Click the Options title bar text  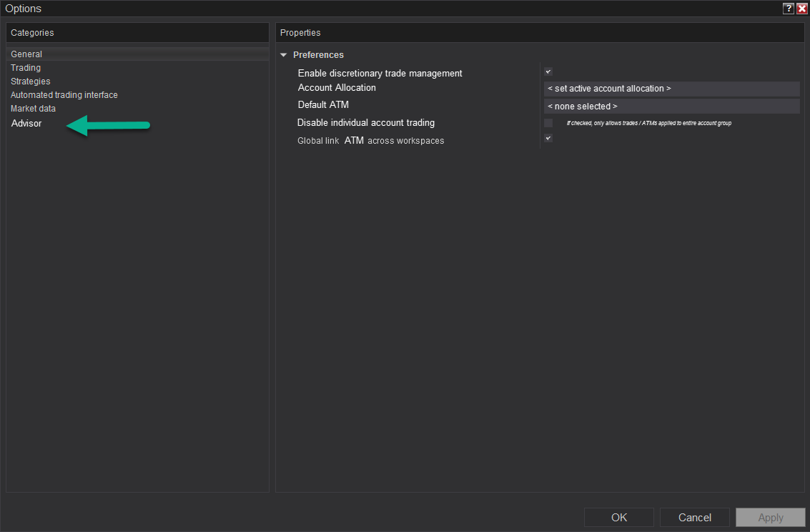point(24,9)
